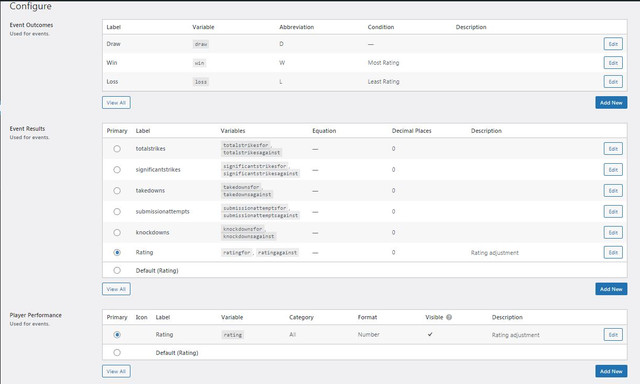Edit the Rating event result
Viewport: 640px width, 384px height.
[x=613, y=253]
